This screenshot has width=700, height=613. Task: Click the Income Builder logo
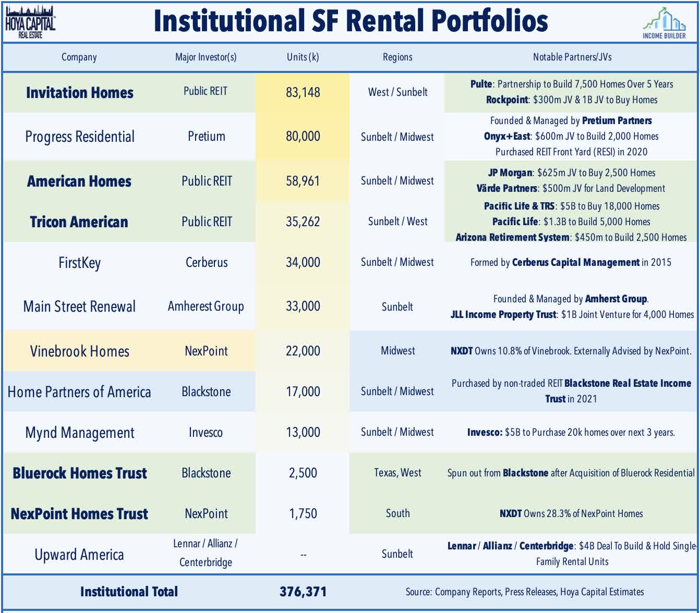[663, 23]
